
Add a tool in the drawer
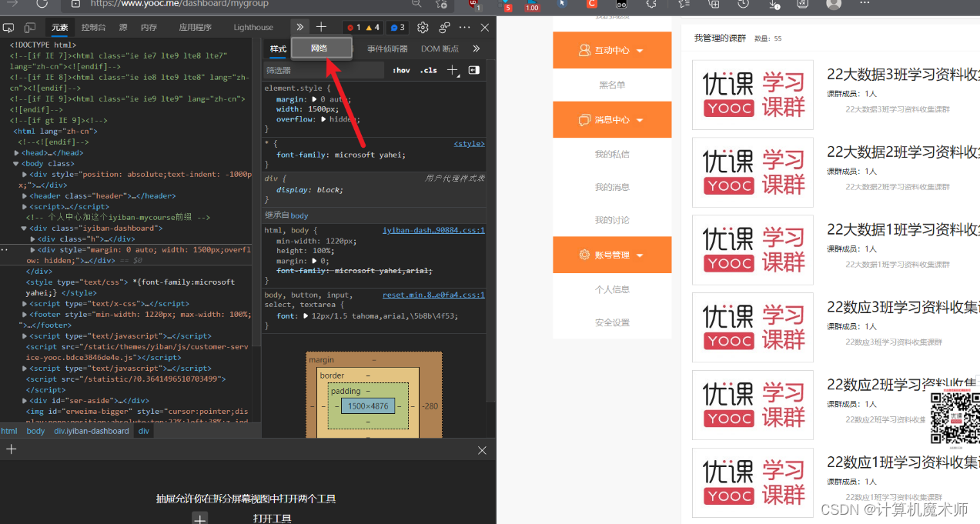tap(12, 449)
